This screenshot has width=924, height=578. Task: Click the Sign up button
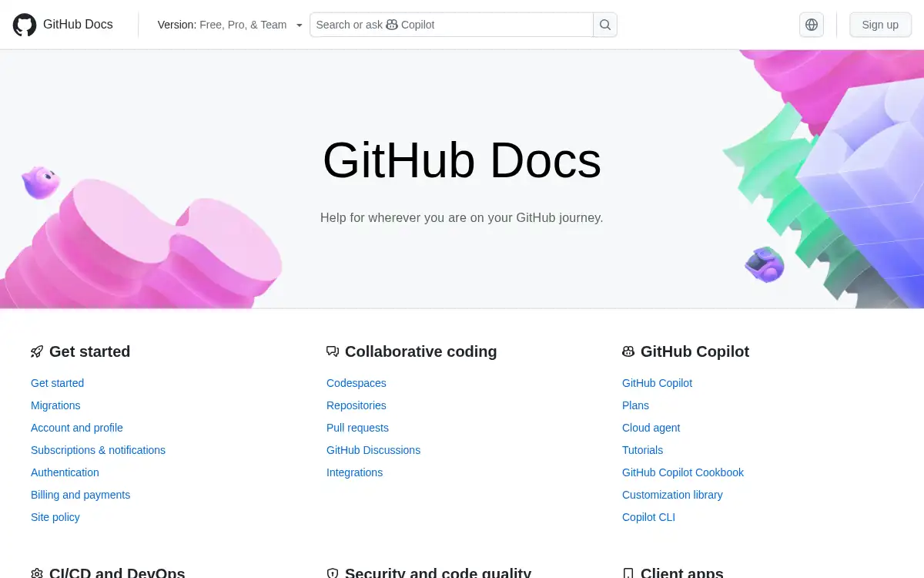(x=880, y=25)
